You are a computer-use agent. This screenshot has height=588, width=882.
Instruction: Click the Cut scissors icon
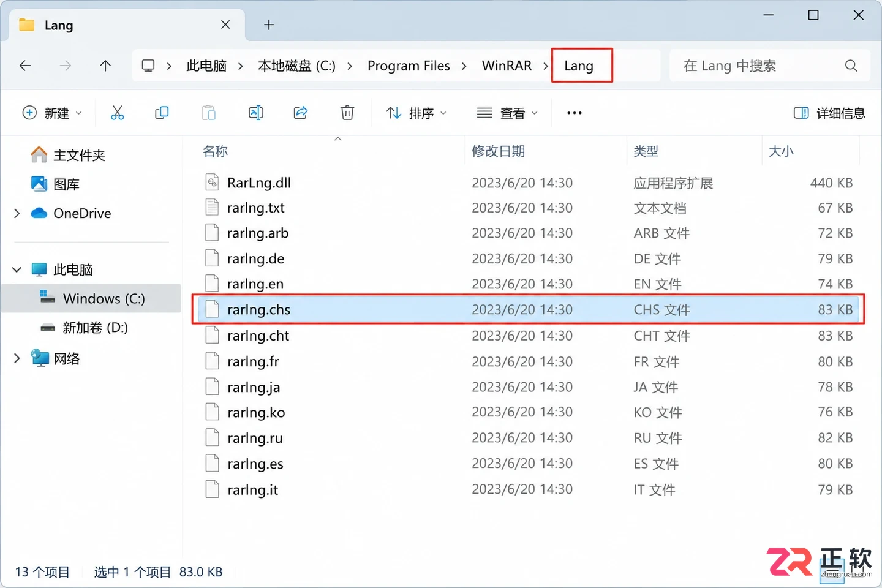pos(117,113)
